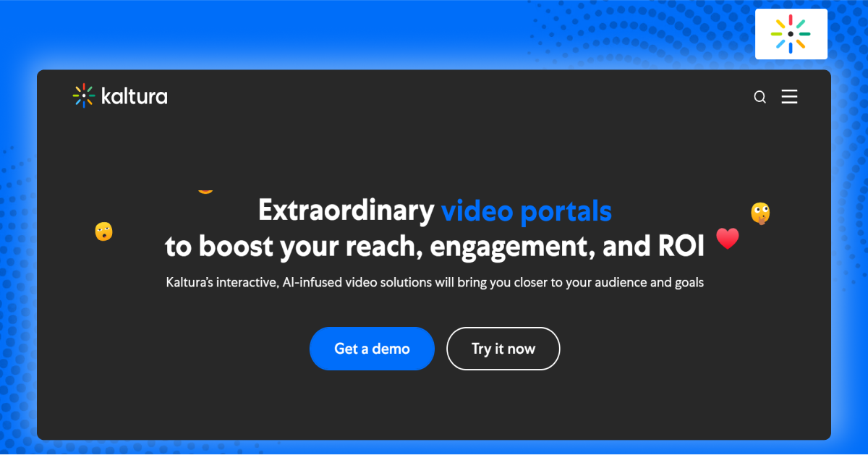Click the word "engagement" in the headline

pos(511,247)
